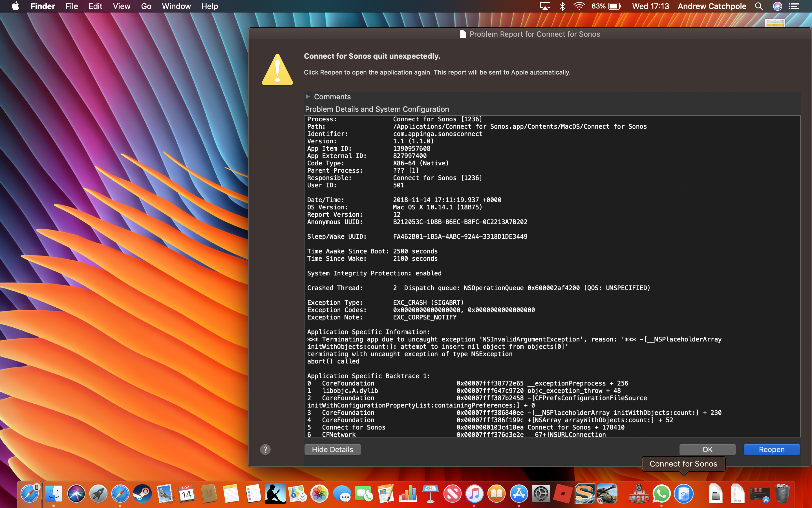Open the Trash in the Dock

pos(782,494)
